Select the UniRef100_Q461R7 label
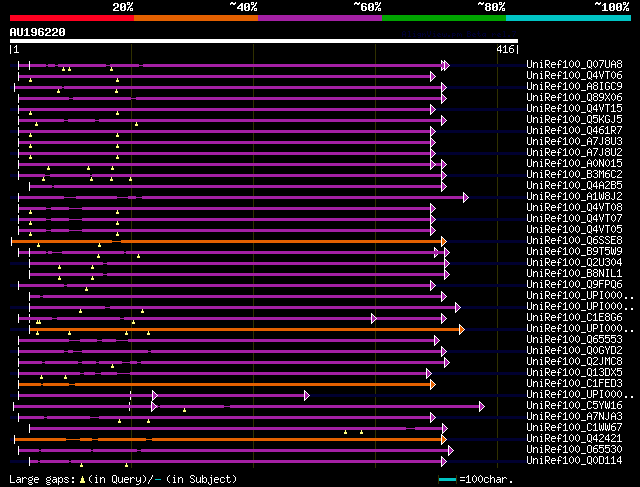This screenshot has width=640, height=487. (574, 131)
